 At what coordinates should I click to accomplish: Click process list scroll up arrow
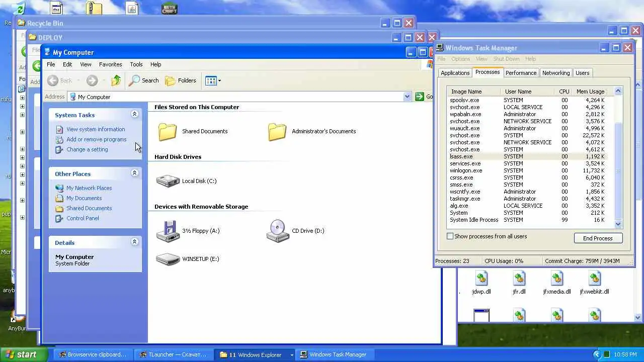(618, 91)
